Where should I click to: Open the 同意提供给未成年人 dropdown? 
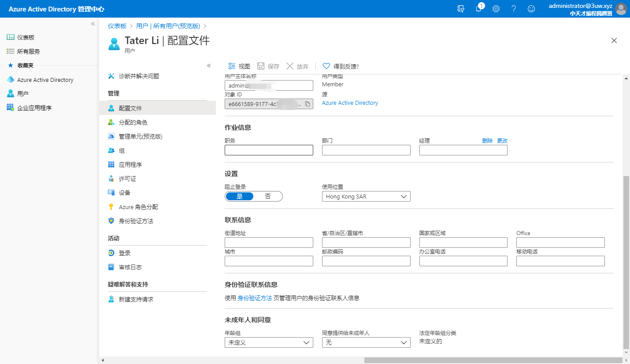coord(366,342)
